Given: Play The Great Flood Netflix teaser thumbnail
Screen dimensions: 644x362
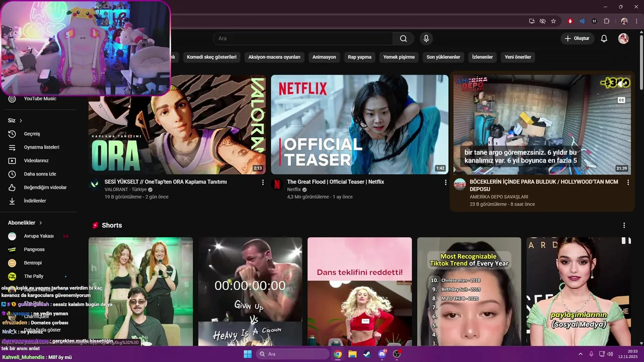Looking at the screenshot, I should click(360, 124).
